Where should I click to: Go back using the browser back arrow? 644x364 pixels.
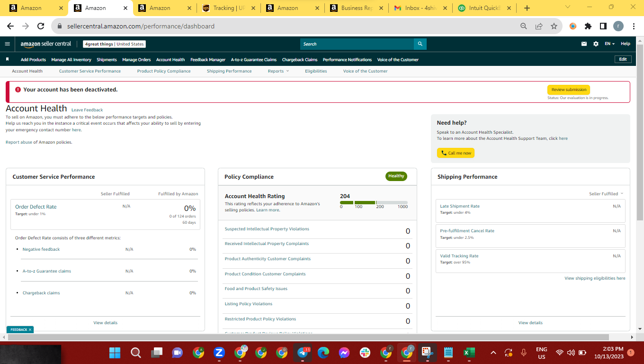click(10, 27)
